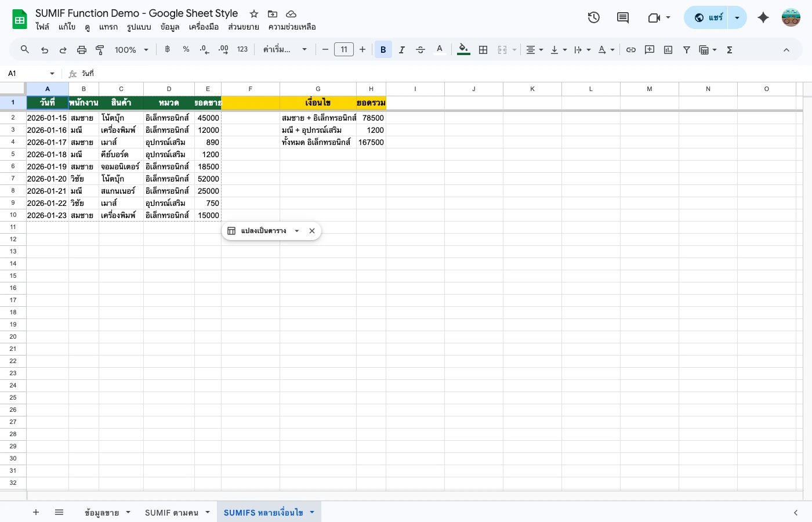Insert a link using the link icon
812x522 pixels.
pyautogui.click(x=631, y=49)
